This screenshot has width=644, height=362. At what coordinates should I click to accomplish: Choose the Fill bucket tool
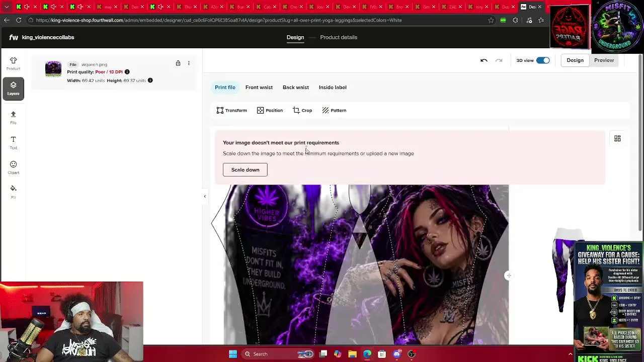14,192
